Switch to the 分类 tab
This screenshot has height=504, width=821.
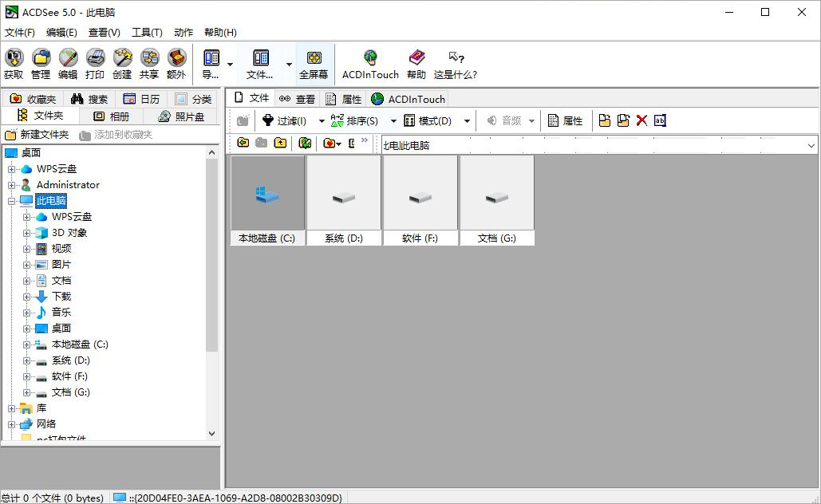pos(193,99)
